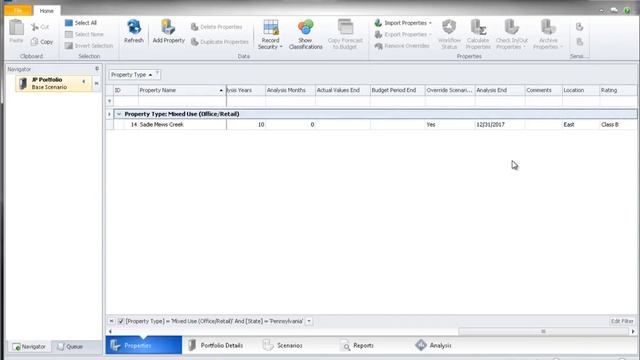Click the Property Name filter row cell
The height and width of the screenshot is (360, 640).
[x=182, y=101]
